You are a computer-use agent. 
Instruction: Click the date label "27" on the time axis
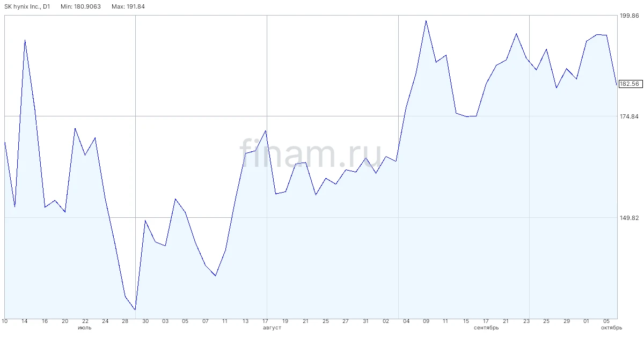tap(346, 321)
